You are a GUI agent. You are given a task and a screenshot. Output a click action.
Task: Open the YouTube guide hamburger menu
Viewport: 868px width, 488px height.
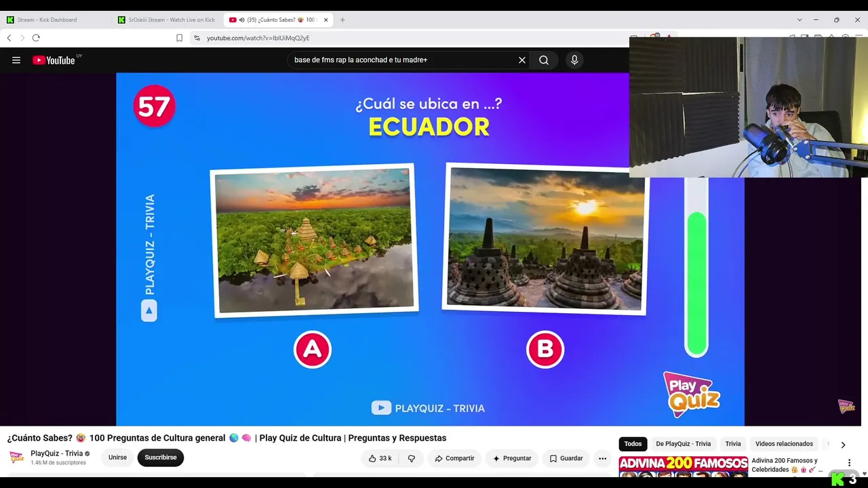16,60
